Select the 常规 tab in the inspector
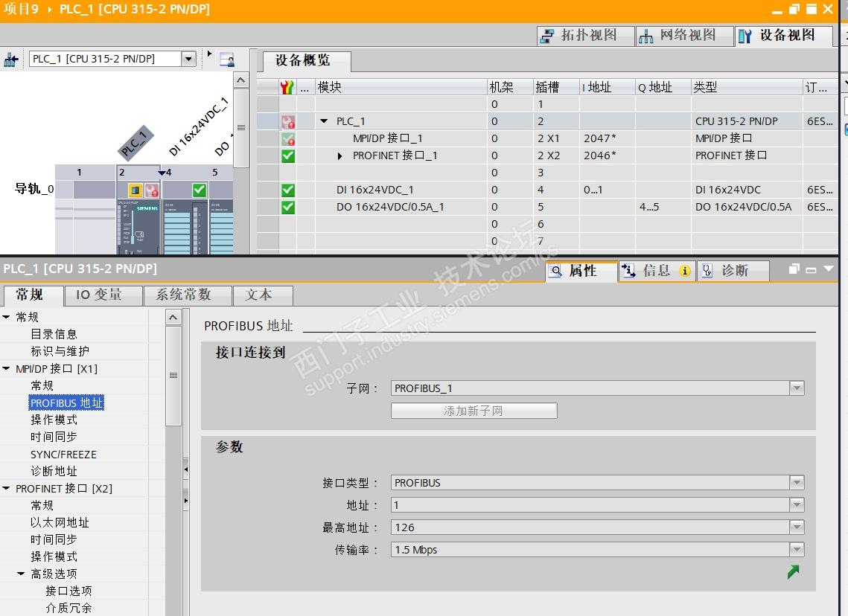 coord(32,295)
